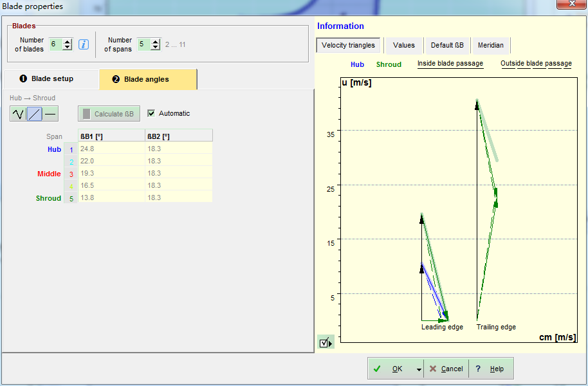Image resolution: width=588 pixels, height=386 pixels.
Task: Click the number of blades field
Action: [x=56, y=44]
